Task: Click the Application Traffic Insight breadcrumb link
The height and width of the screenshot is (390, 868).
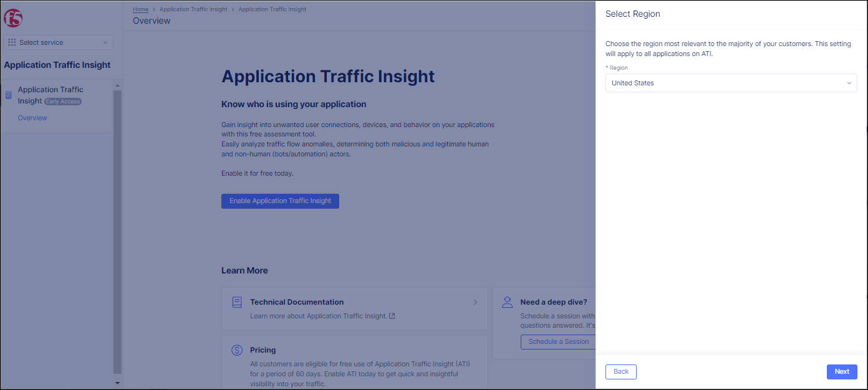Action: click(193, 9)
